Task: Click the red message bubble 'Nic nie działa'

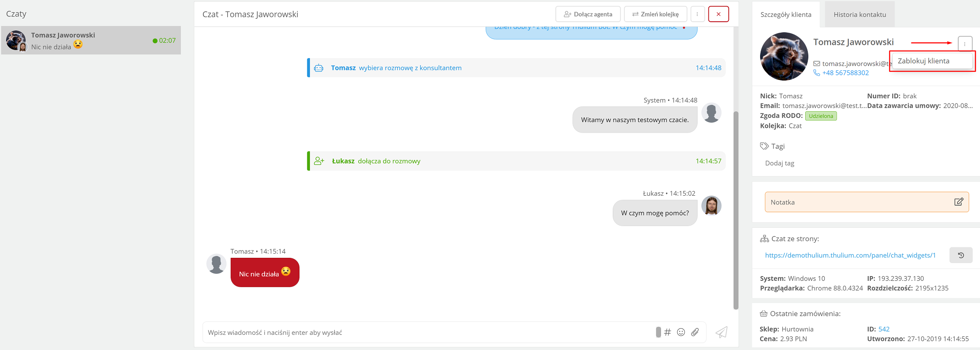Action: coord(265,273)
